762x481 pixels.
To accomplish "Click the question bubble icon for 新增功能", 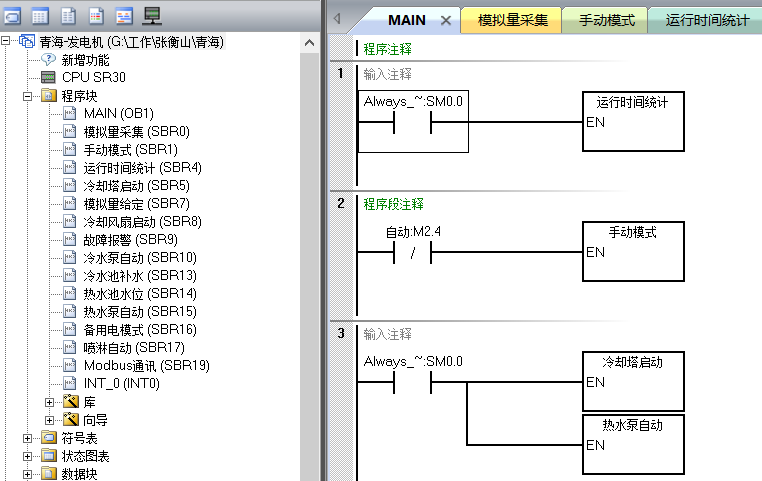I will [48, 60].
